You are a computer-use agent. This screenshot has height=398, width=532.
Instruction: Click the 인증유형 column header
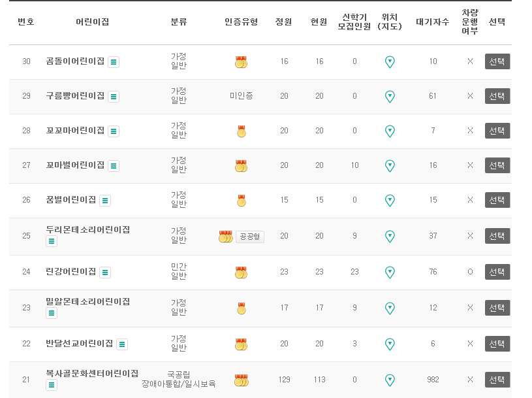point(241,22)
